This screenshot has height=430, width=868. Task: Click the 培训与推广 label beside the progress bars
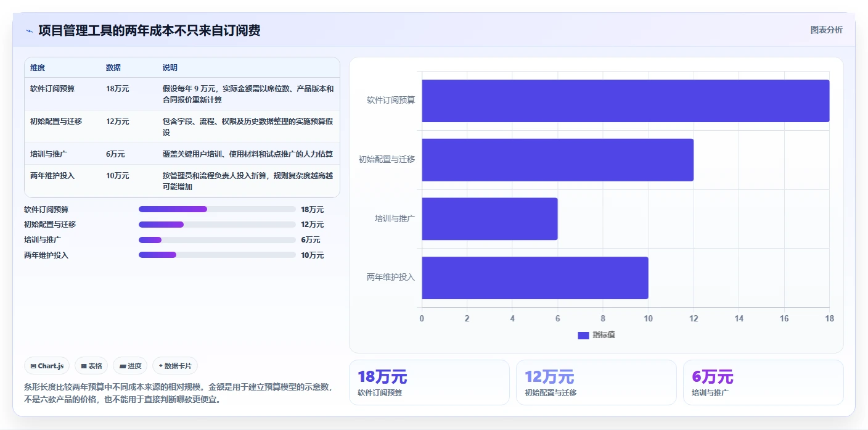pyautogui.click(x=43, y=240)
